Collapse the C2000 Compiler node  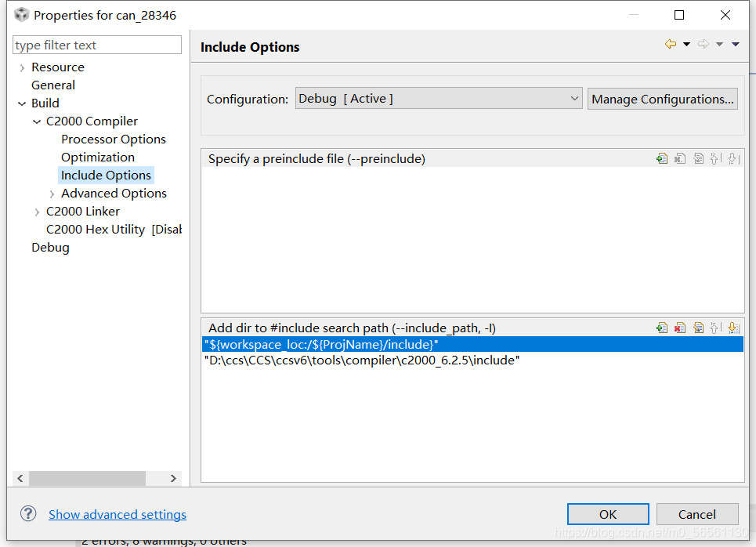[37, 121]
